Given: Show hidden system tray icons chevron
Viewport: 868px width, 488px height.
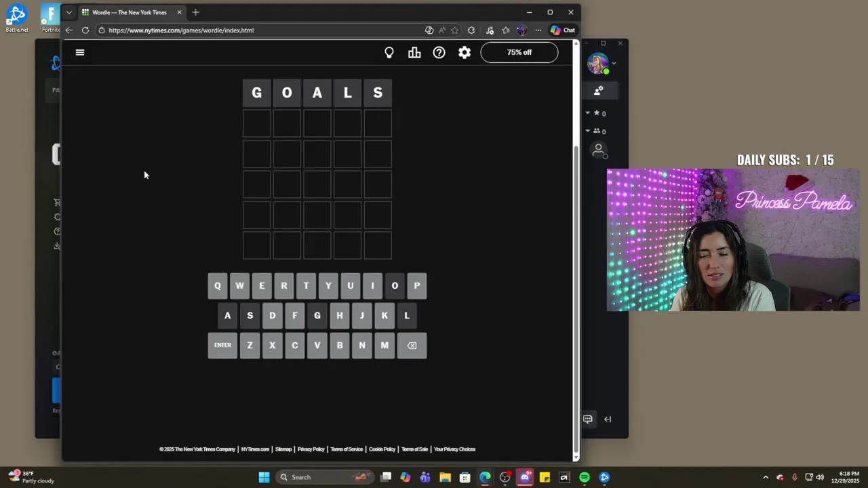Looking at the screenshot, I should click(x=766, y=477).
